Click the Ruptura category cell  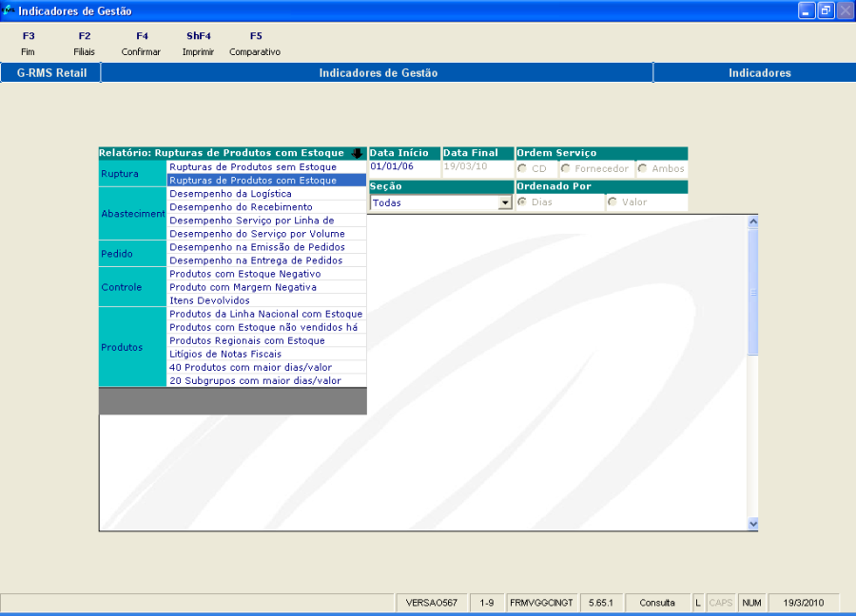click(132, 174)
